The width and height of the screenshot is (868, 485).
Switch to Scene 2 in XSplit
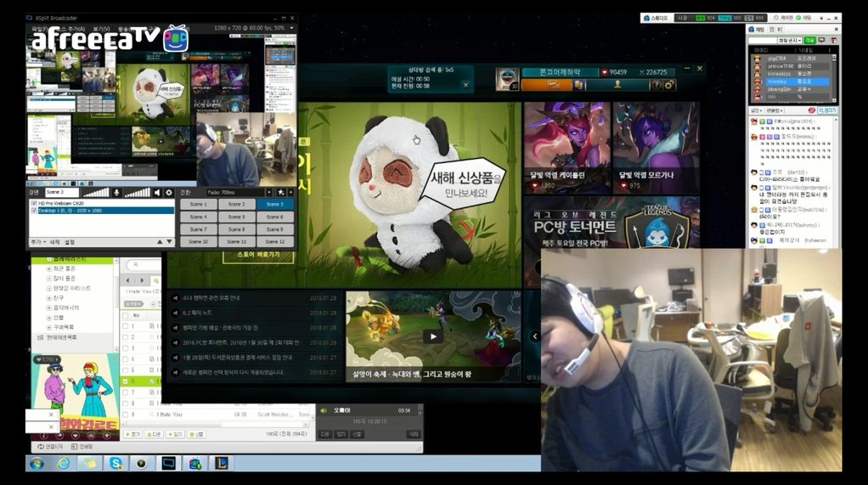tap(236, 205)
